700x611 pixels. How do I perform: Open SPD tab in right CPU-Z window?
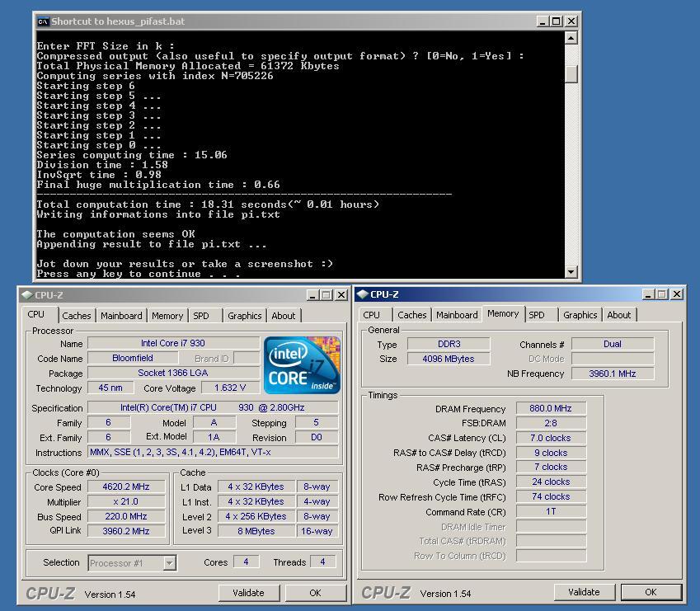(x=537, y=315)
